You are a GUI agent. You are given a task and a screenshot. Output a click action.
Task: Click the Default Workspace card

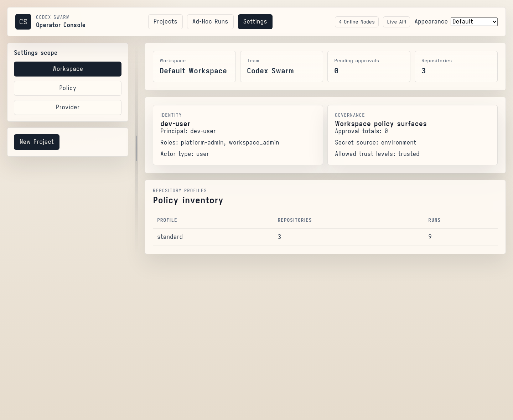pyautogui.click(x=194, y=67)
